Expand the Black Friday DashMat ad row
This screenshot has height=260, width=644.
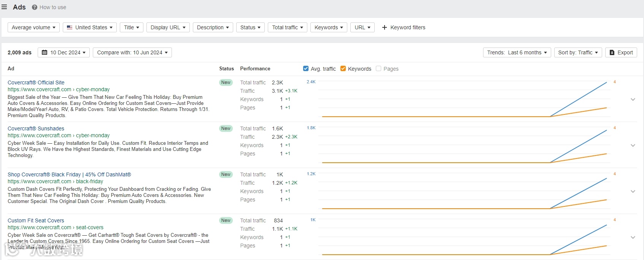[x=633, y=191]
